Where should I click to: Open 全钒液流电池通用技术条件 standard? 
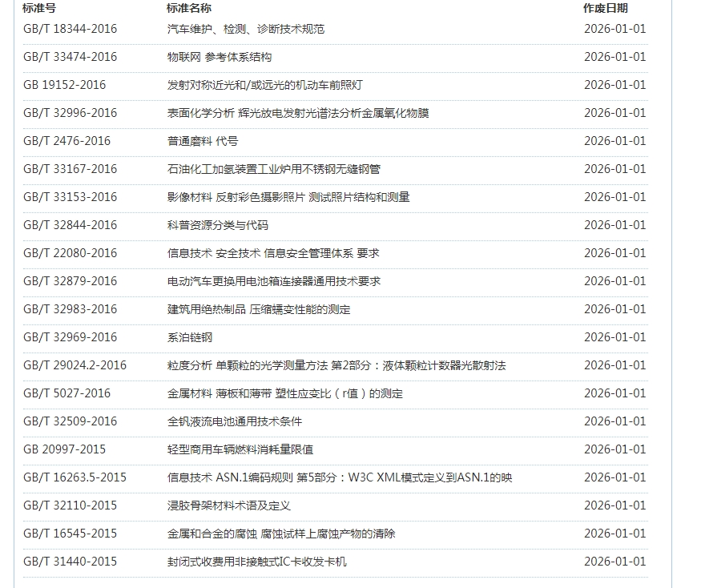tap(234, 421)
